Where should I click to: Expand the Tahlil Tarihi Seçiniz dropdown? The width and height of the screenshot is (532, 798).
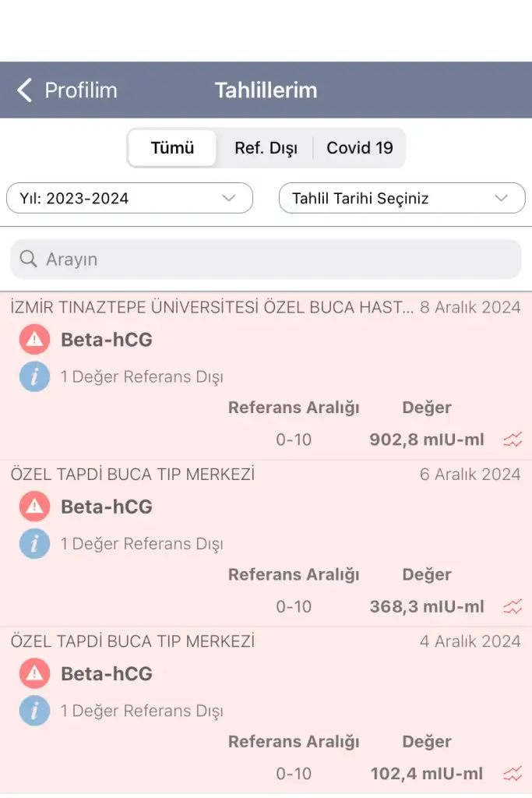[402, 198]
